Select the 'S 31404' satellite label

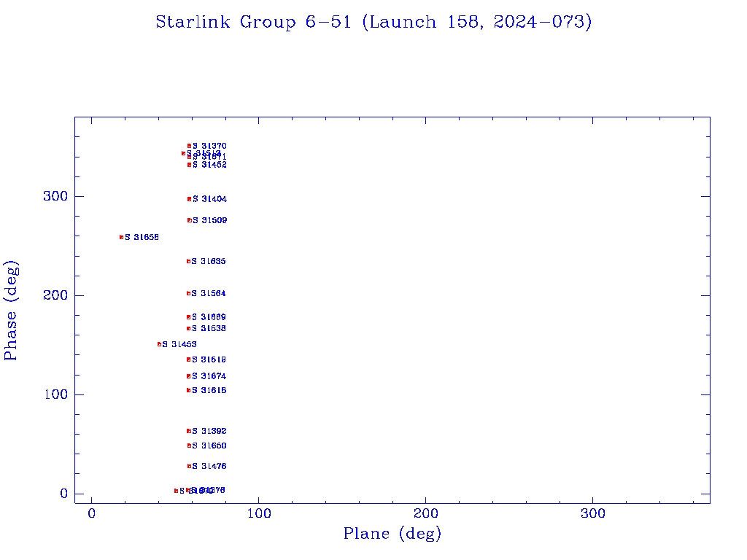209,199
